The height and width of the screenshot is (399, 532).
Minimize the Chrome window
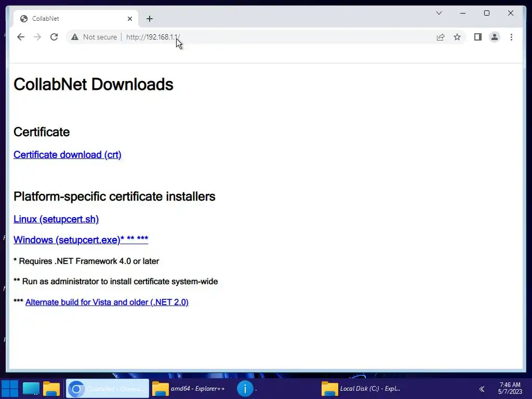click(463, 13)
